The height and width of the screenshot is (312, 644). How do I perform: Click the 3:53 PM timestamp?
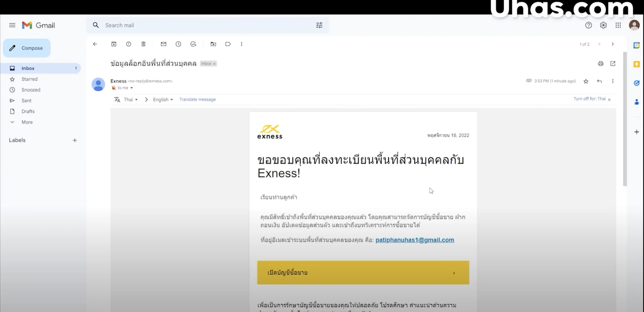555,81
